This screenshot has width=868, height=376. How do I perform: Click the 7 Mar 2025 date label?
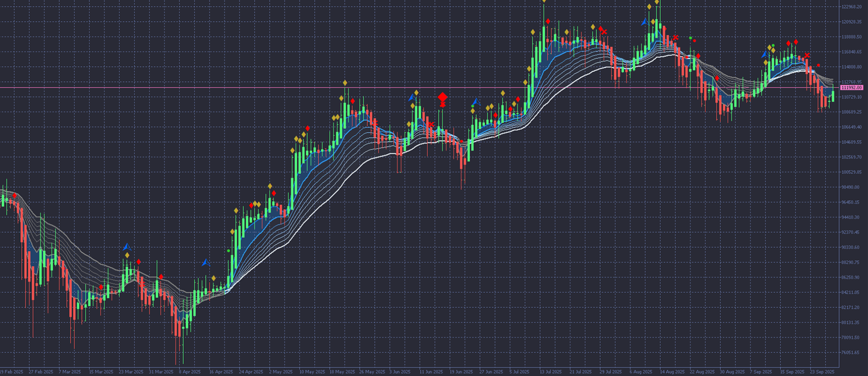pos(71,372)
